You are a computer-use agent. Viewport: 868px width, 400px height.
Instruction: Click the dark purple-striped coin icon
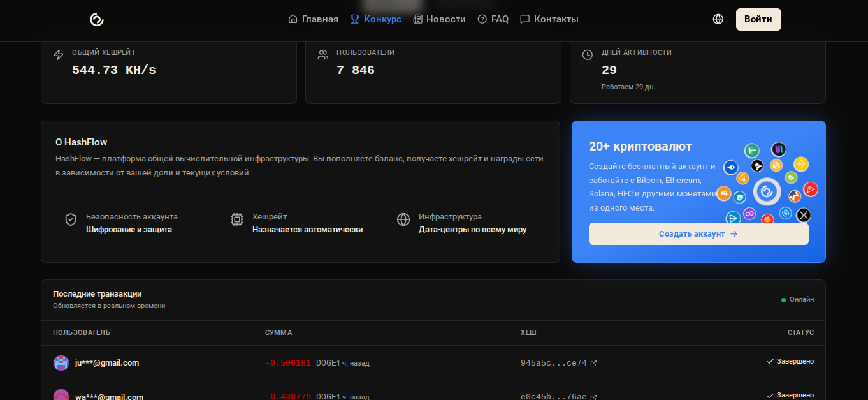pos(779,149)
